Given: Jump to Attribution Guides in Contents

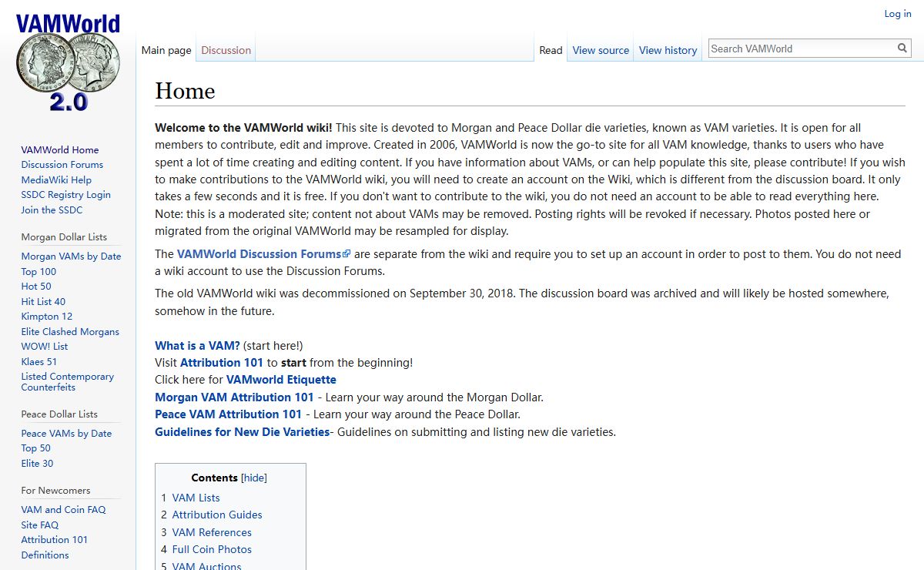Looking at the screenshot, I should [217, 515].
